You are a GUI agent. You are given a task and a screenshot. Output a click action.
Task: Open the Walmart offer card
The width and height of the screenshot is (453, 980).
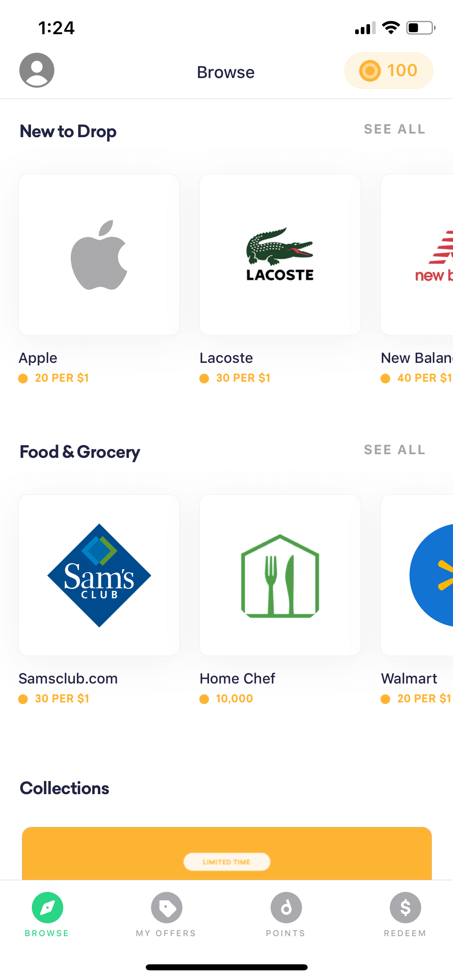click(x=417, y=575)
